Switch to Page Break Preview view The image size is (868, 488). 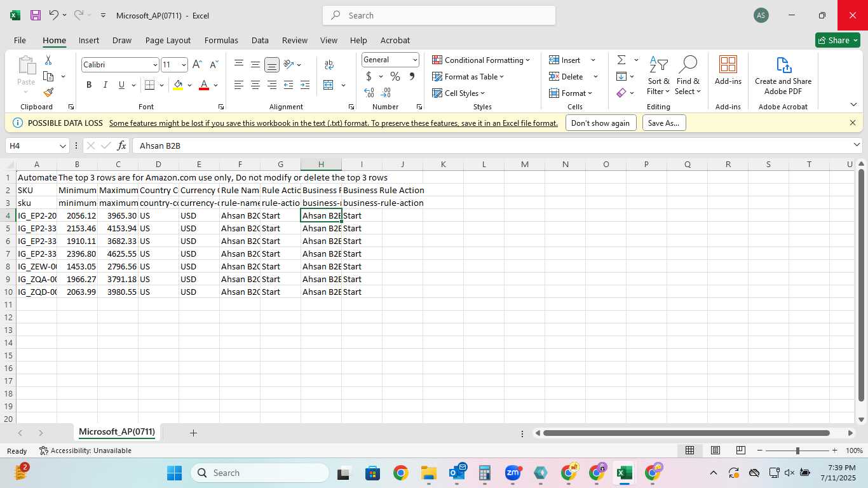point(741,451)
